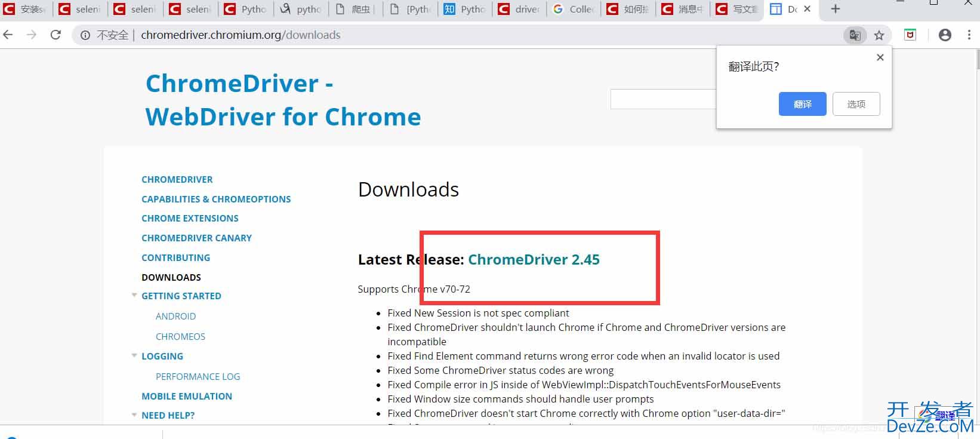Open the LOGGING sidebar link
Screen dimensions: 980x439
tap(162, 356)
